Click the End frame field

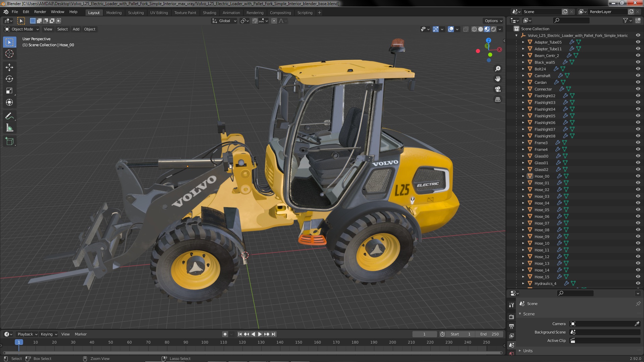[489, 334]
